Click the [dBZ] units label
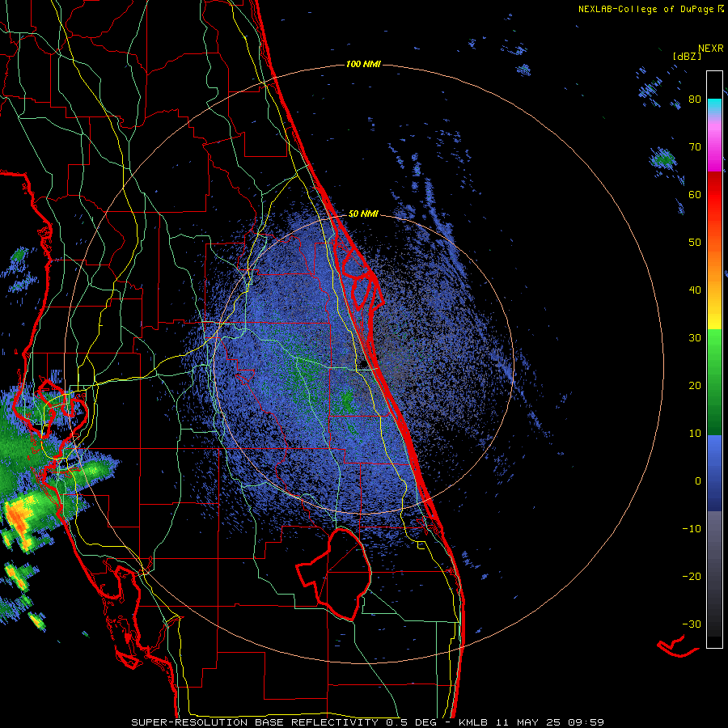The height and width of the screenshot is (728, 728). pyautogui.click(x=687, y=56)
